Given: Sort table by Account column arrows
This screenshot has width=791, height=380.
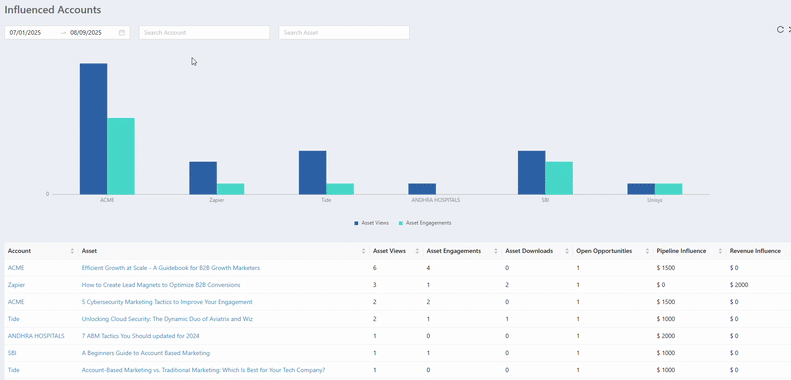Looking at the screenshot, I should pyautogui.click(x=72, y=251).
